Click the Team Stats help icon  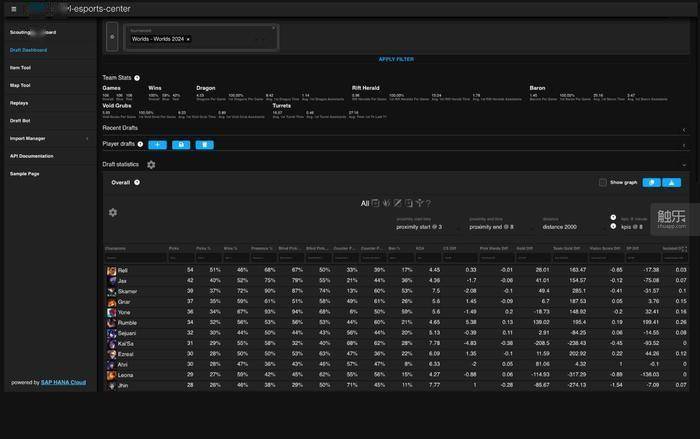[137, 77]
